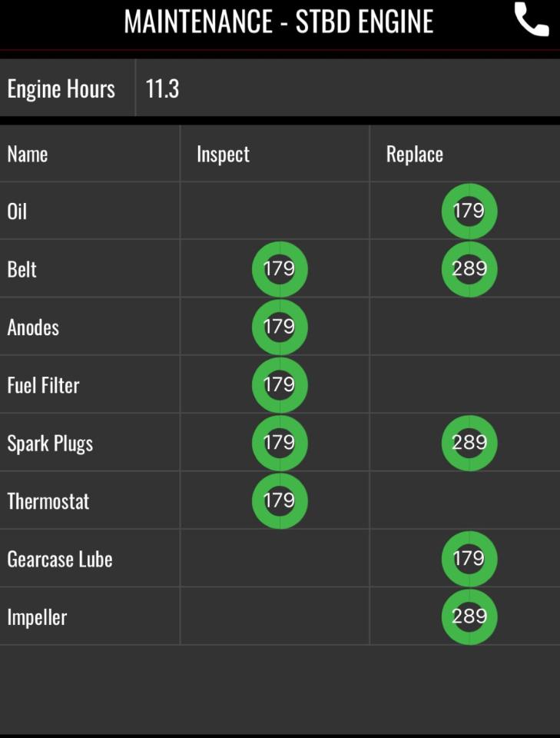
Task: Select Spark Plugs inspect 179 ring
Action: pos(280,443)
